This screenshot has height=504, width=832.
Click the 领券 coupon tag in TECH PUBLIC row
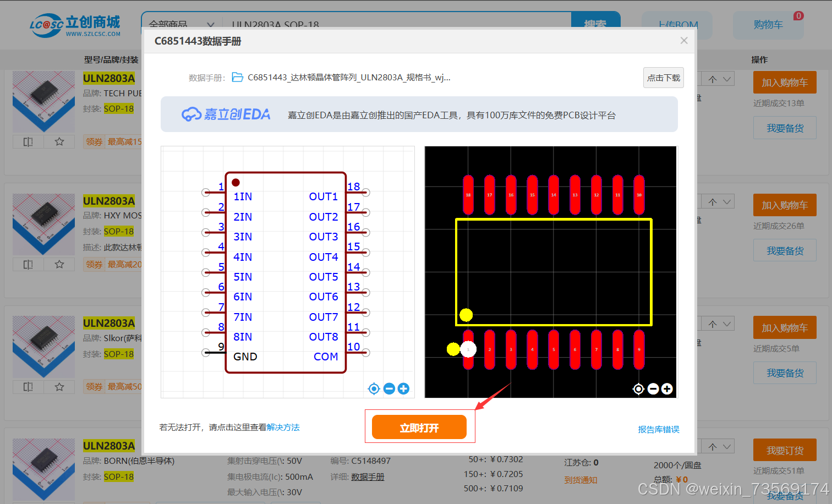[94, 142]
